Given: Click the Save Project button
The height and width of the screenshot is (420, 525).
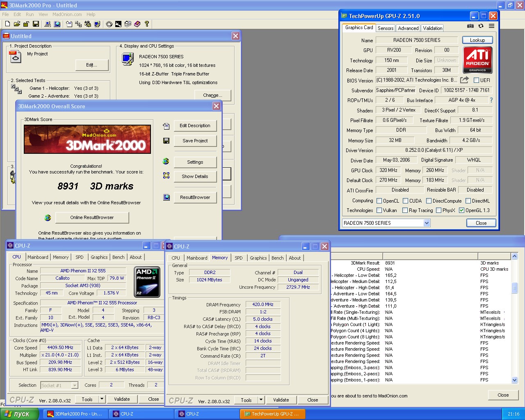Looking at the screenshot, I should pos(195,141).
